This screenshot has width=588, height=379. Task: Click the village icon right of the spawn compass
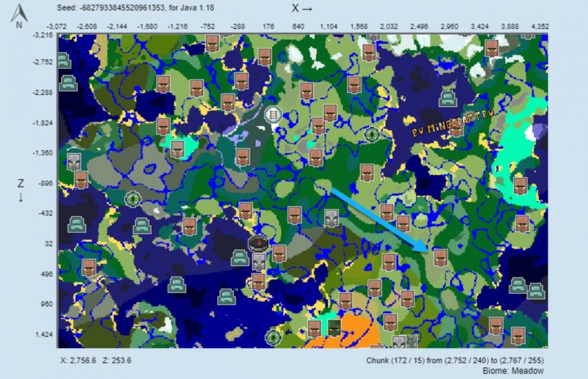pyautogui.click(x=279, y=254)
